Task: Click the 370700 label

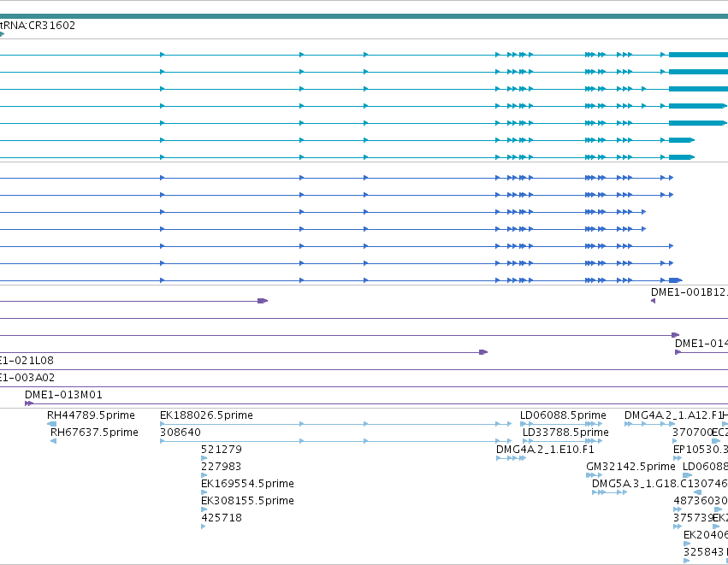Action: tap(692, 433)
